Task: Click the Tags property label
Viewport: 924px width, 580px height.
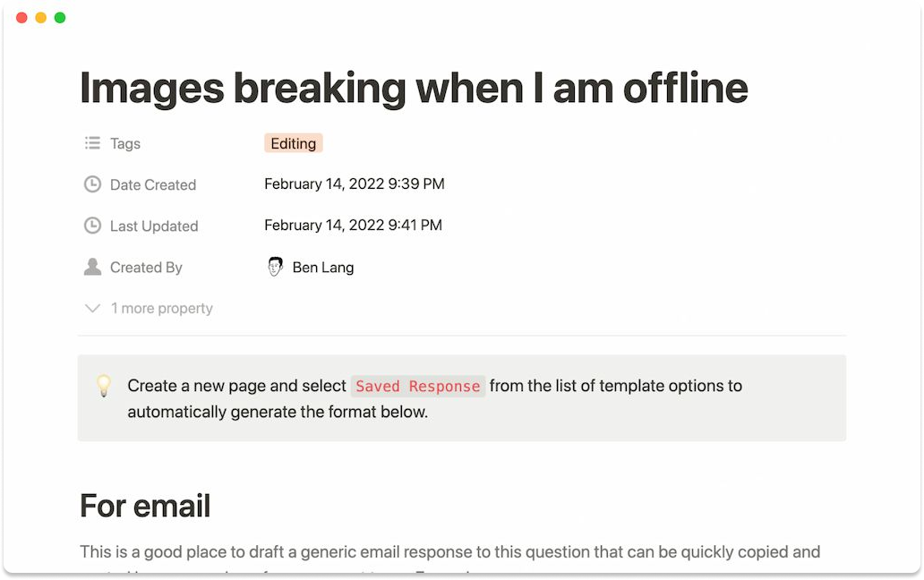Action: pyautogui.click(x=125, y=143)
